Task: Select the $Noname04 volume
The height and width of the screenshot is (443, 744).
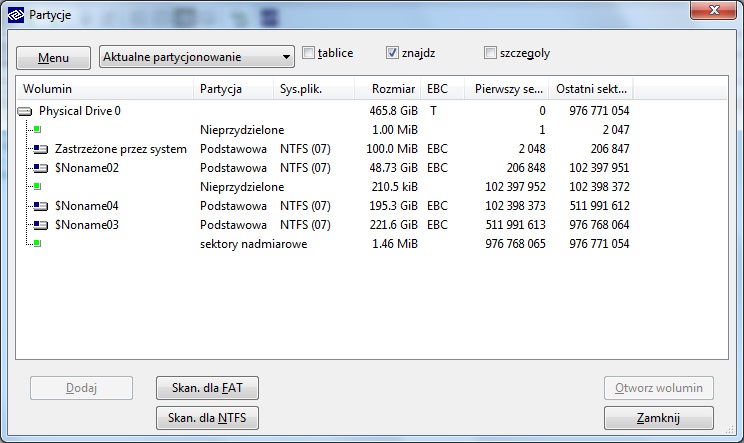Action: click(x=87, y=206)
